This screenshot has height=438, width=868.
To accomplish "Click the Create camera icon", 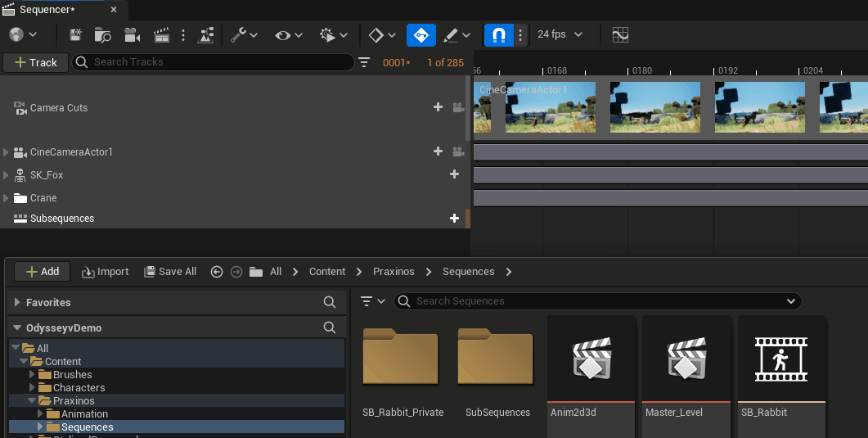I will 131,35.
